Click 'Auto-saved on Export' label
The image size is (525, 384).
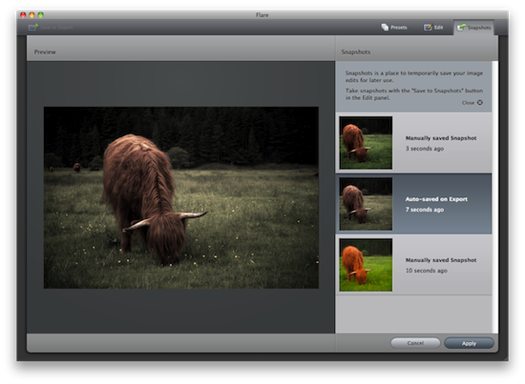(436, 199)
